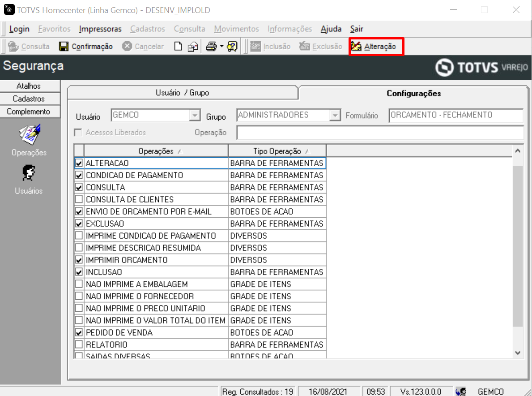Open the printer options dropdown arrow
532x396 pixels.
coord(221,46)
